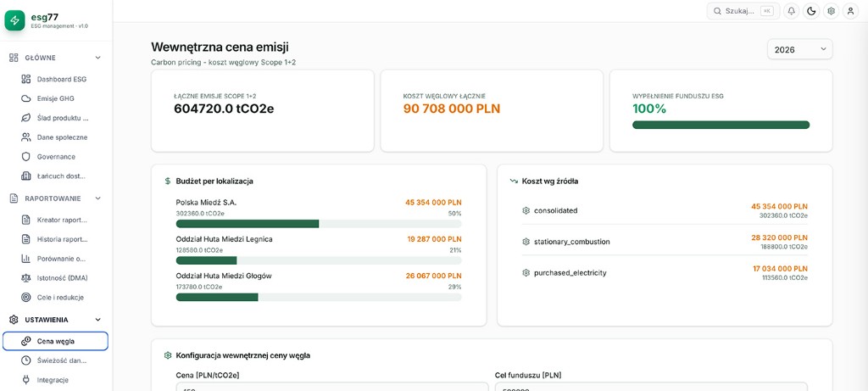Click the Cele i redukcje target icon
The width and height of the screenshot is (868, 391).
(25, 298)
